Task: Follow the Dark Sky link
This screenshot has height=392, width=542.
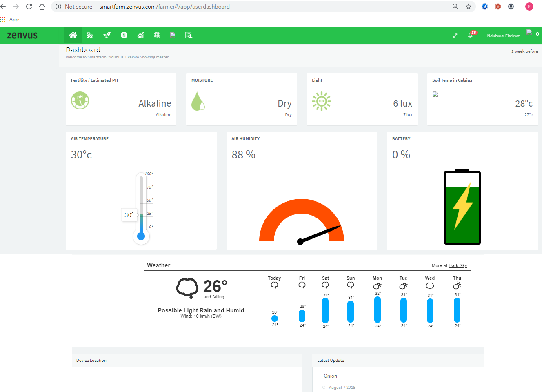Action: [458, 265]
